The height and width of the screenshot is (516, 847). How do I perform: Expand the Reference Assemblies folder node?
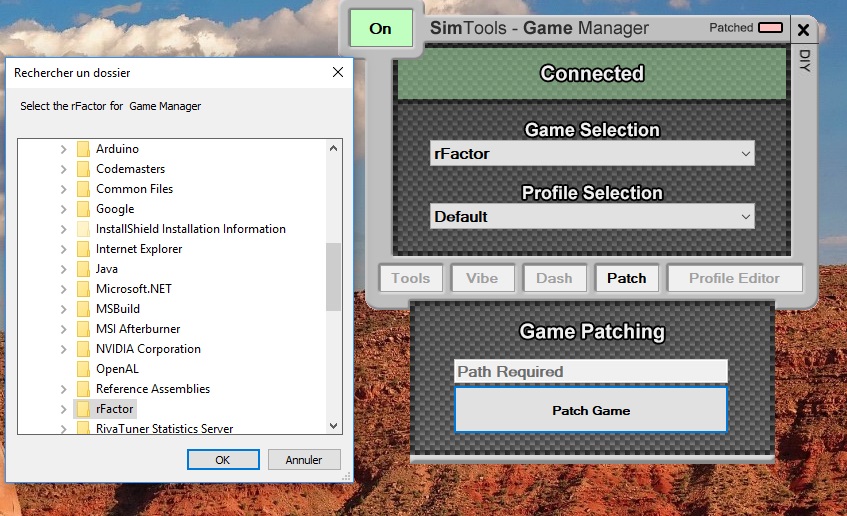64,389
